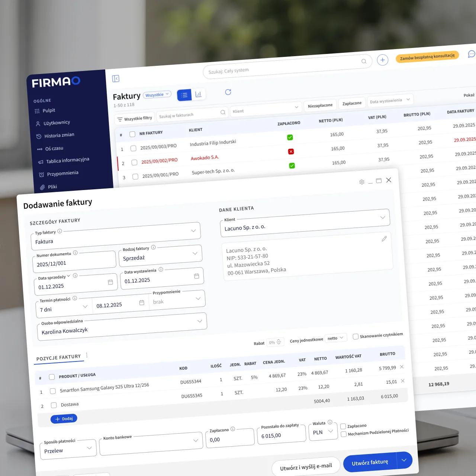This screenshot has width=476, height=476.
Task: Click the search icon in Szukaj w fakturach
Action: point(223,112)
